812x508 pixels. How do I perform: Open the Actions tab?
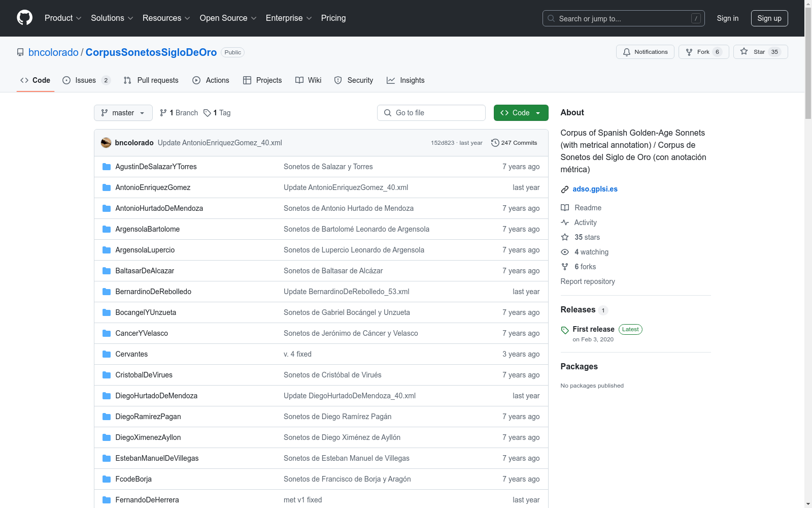pos(211,80)
